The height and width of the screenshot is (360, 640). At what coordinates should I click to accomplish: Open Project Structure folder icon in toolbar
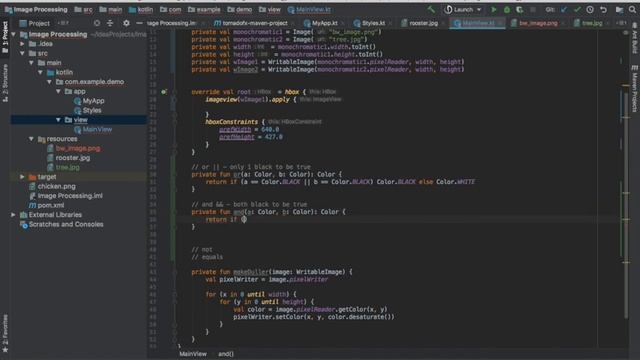click(x=619, y=9)
